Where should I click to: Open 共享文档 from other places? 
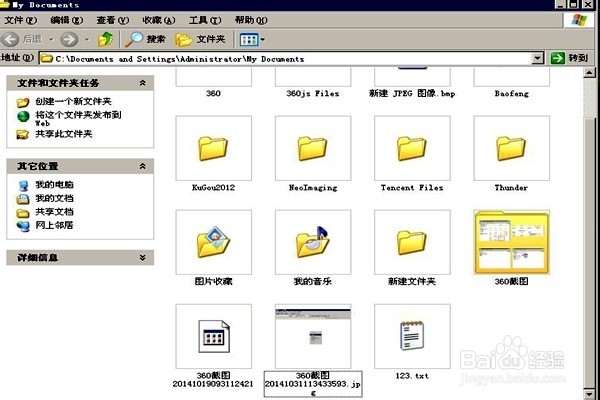pos(54,212)
